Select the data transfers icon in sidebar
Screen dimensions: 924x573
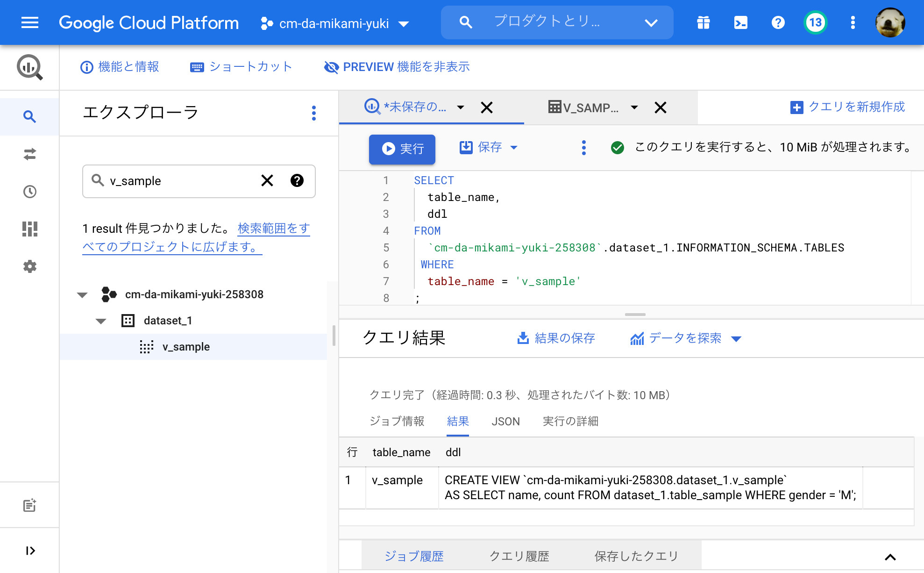pos(30,154)
